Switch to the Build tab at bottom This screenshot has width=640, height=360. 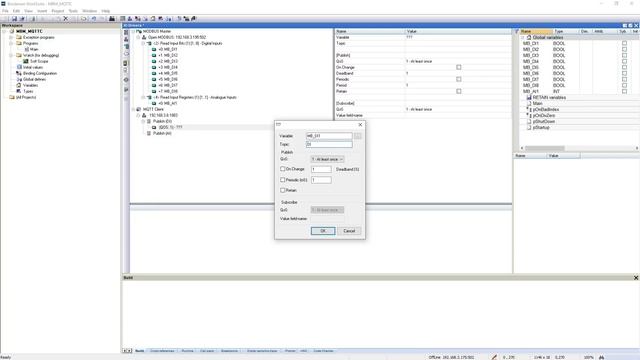click(x=140, y=351)
